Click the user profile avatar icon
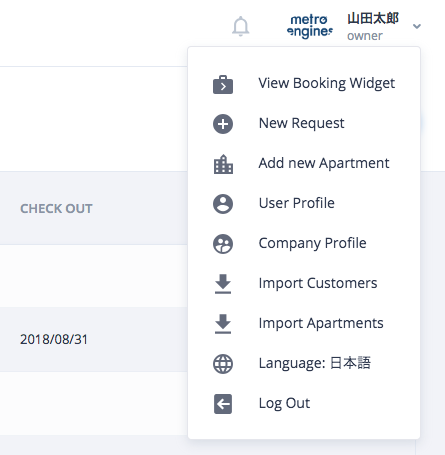This screenshot has width=445, height=455. (x=223, y=204)
